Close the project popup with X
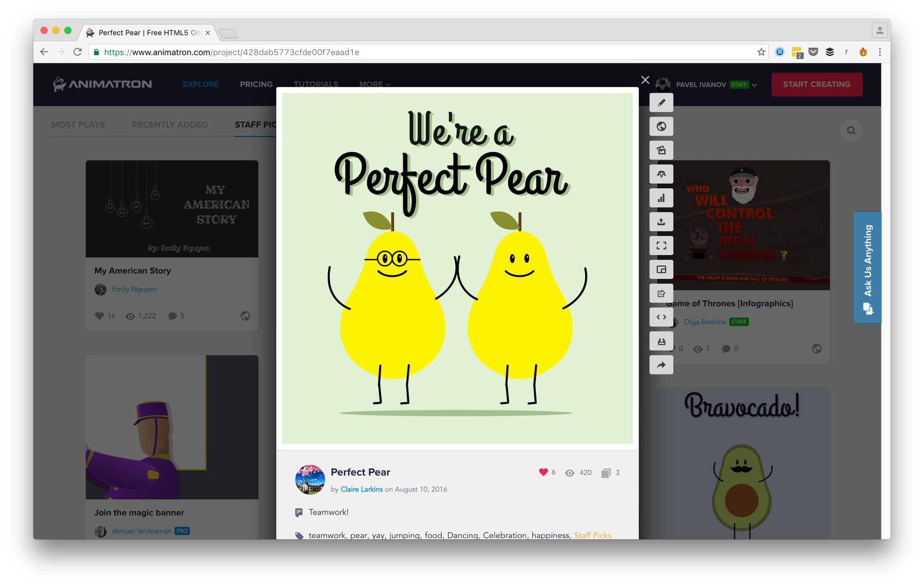The image size is (924, 587). coord(645,80)
